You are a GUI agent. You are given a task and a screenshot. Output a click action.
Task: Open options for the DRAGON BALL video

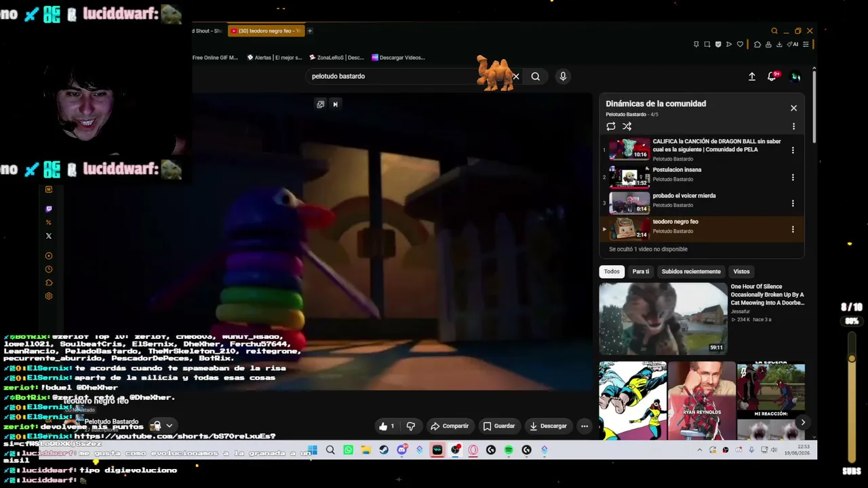[793, 150]
